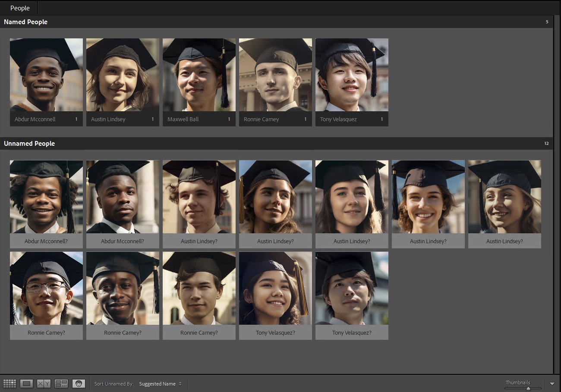Open the Sort Unnamed By dropdown
The image size is (561, 392).
point(158,383)
